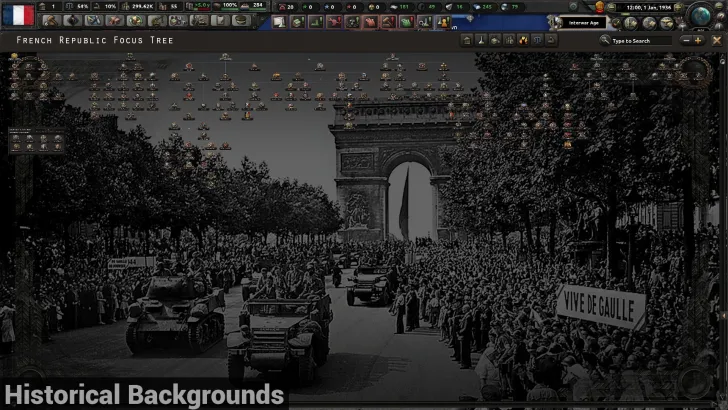Image resolution: width=728 pixels, height=410 pixels.
Task: Click the Type to Search field
Action: coord(640,41)
